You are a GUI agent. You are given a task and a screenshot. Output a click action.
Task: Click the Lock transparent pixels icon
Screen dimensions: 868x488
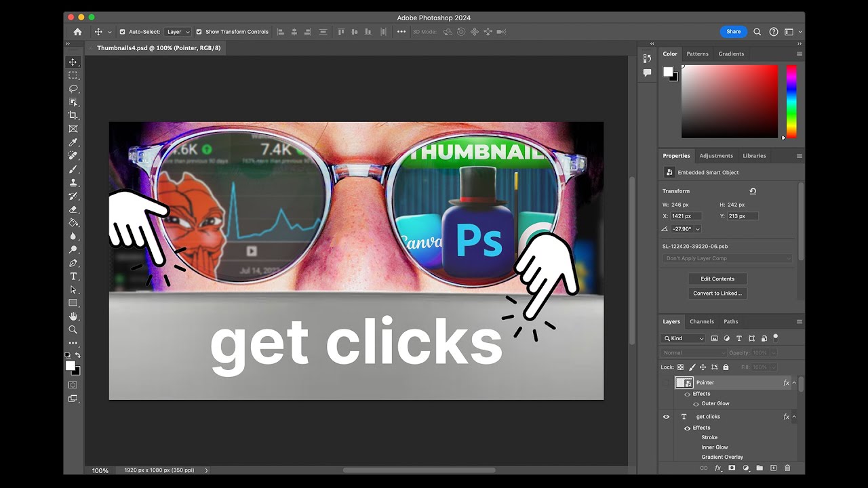click(x=681, y=367)
